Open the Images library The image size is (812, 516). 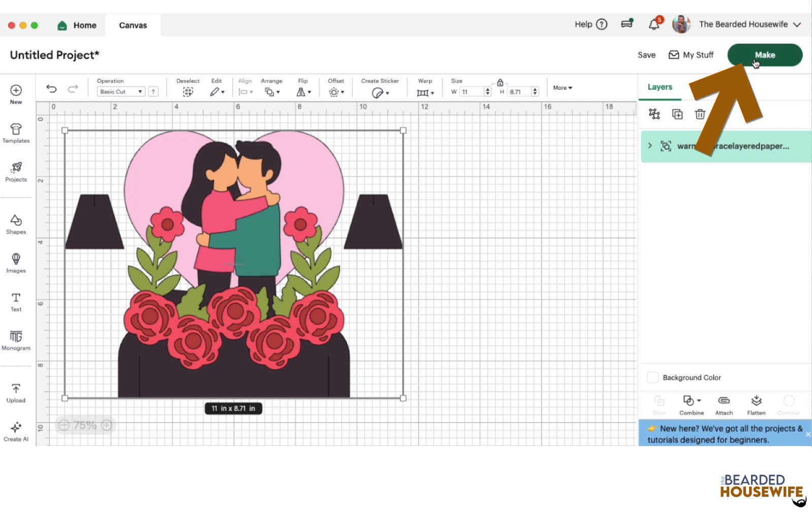point(16,263)
